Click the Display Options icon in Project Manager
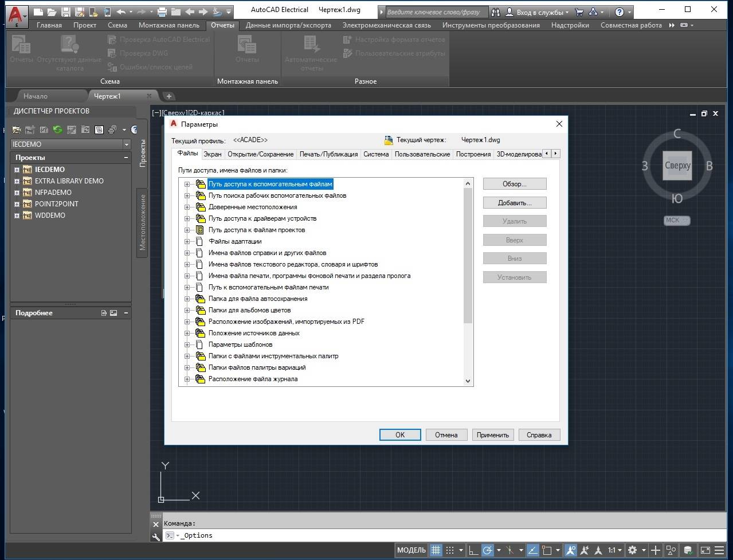 pyautogui.click(x=99, y=130)
